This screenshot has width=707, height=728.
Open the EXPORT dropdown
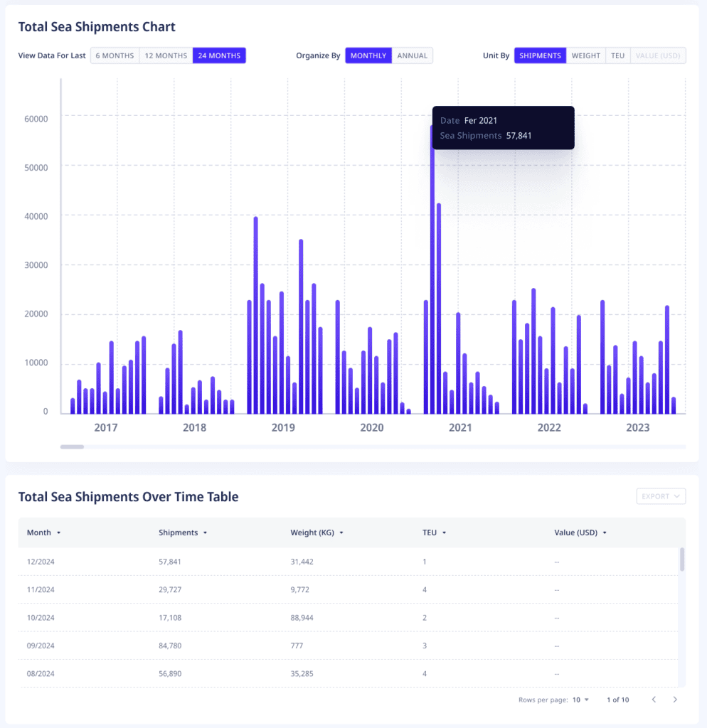tap(661, 496)
